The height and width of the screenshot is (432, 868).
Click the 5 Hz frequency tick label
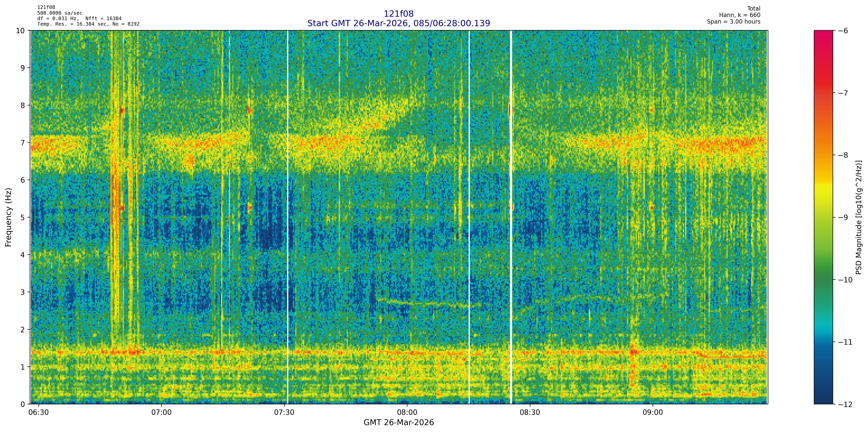[x=23, y=217]
